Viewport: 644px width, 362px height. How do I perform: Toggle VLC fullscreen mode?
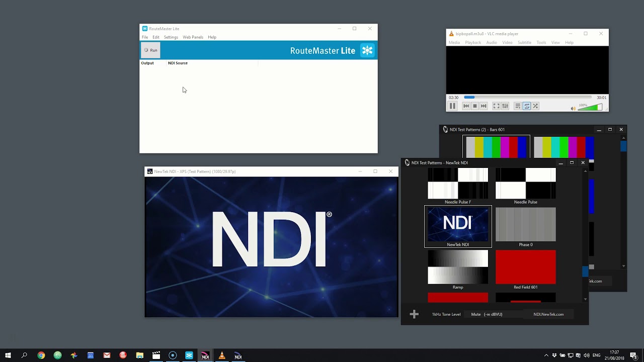(x=496, y=106)
